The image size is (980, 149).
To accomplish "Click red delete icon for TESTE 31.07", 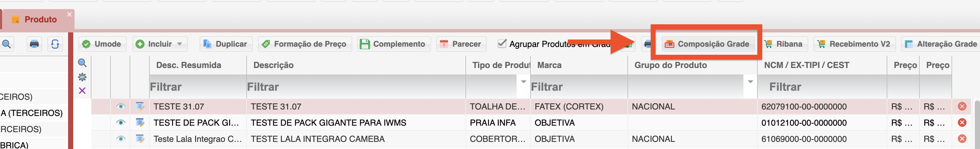I will click(962, 107).
